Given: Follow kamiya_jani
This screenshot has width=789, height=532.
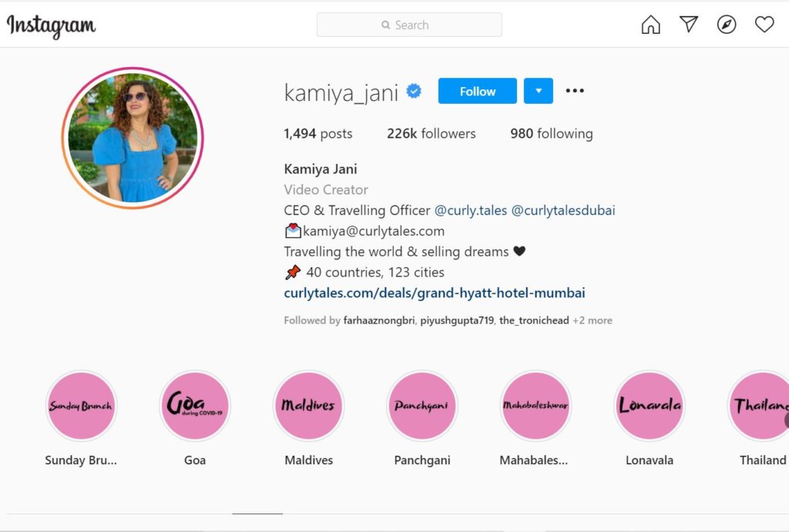Looking at the screenshot, I should 477,91.
